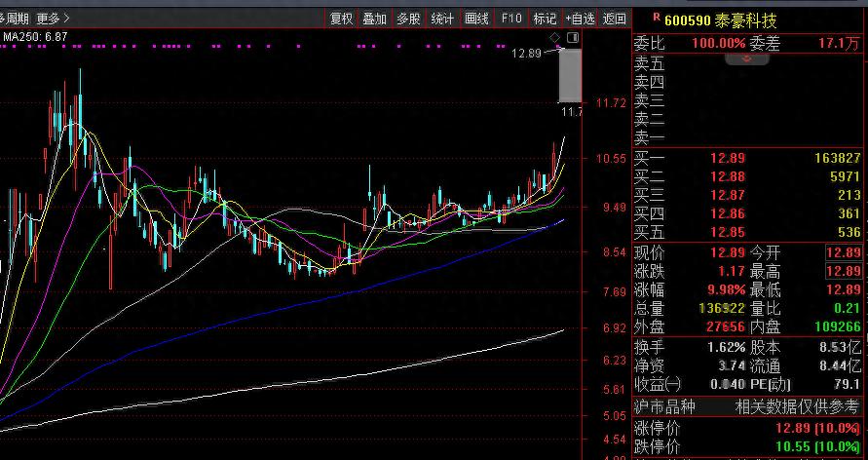The height and width of the screenshot is (460, 868).
Task: Activate the 画线 drawing tool
Action: click(x=476, y=19)
